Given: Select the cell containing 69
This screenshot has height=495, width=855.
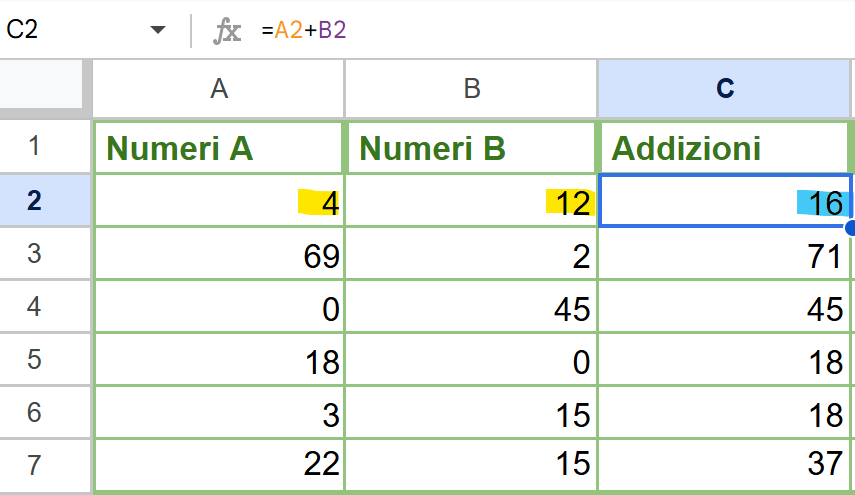Looking at the screenshot, I should pyautogui.click(x=219, y=255).
